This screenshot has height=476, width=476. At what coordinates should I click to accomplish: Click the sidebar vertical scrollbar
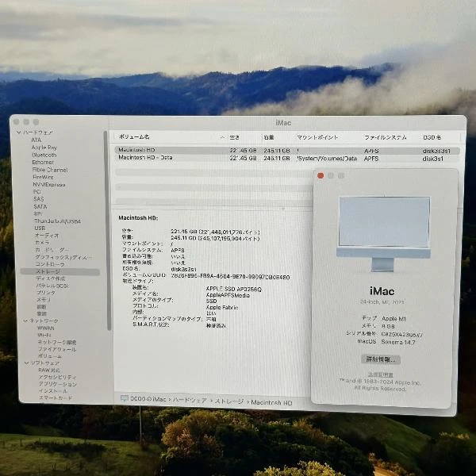pos(106,231)
